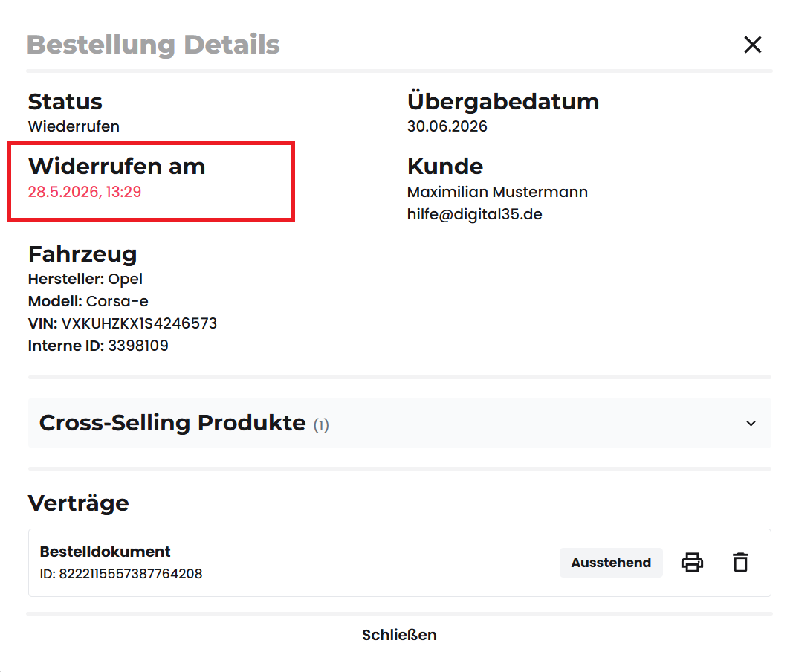This screenshot has width=796, height=672.
Task: Select the email hilfe@digital35.de
Action: (474, 214)
